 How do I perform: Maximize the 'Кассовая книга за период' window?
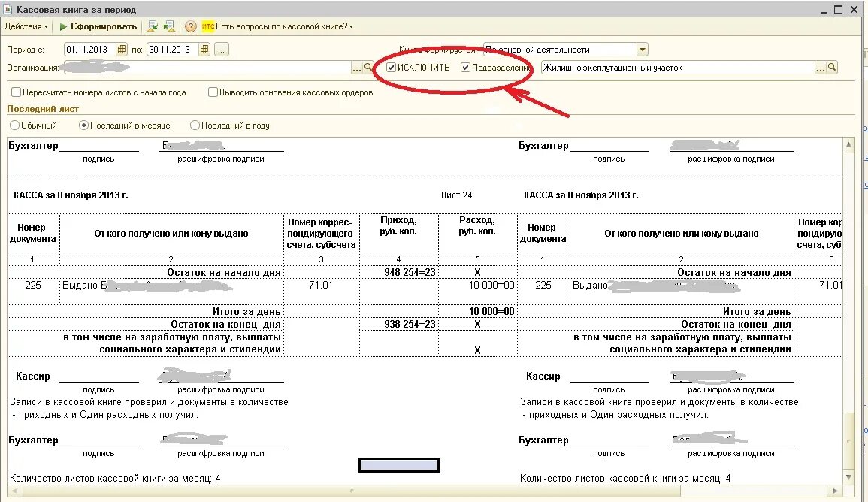pyautogui.click(x=838, y=10)
